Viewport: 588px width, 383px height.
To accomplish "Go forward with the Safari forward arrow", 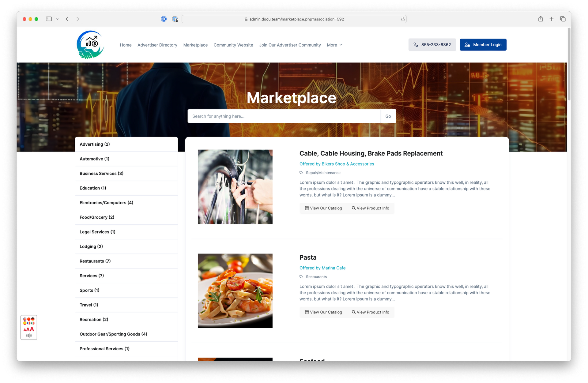I will click(78, 19).
